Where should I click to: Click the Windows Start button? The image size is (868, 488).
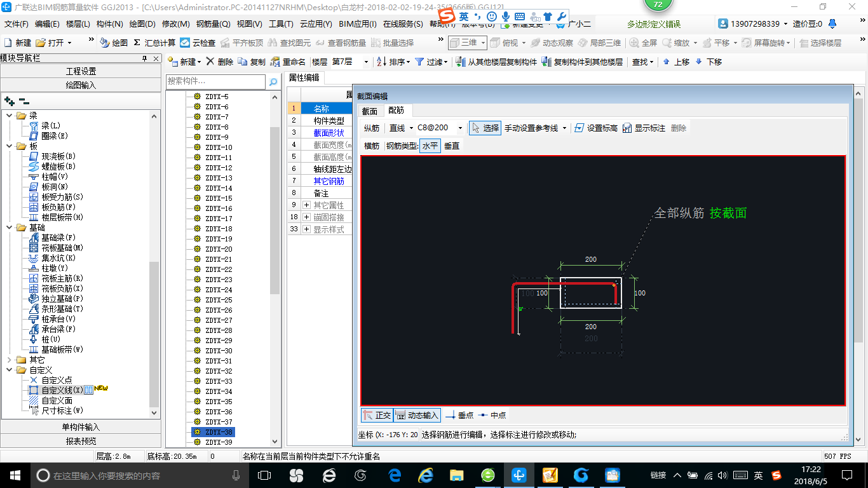click(15, 475)
